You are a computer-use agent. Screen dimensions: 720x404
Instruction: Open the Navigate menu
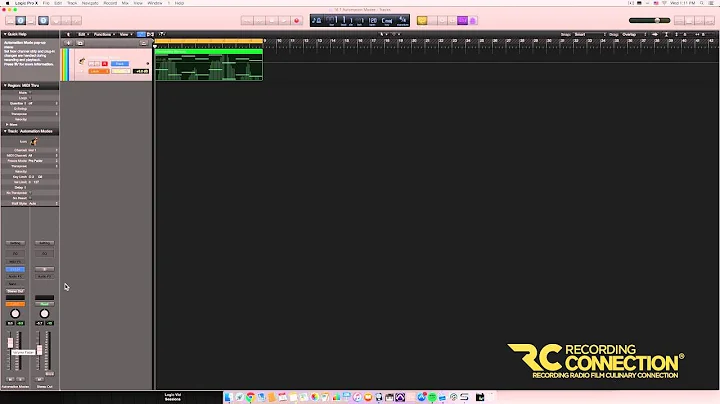click(90, 3)
